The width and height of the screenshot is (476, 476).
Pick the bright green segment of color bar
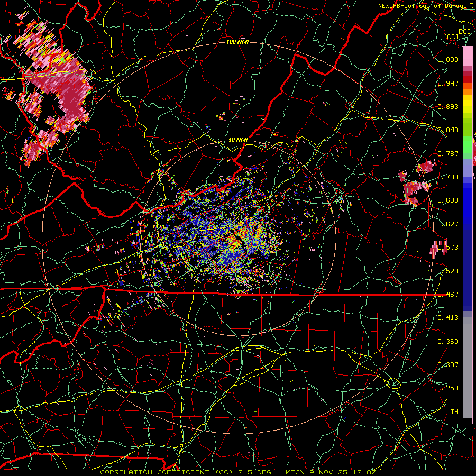point(467,144)
